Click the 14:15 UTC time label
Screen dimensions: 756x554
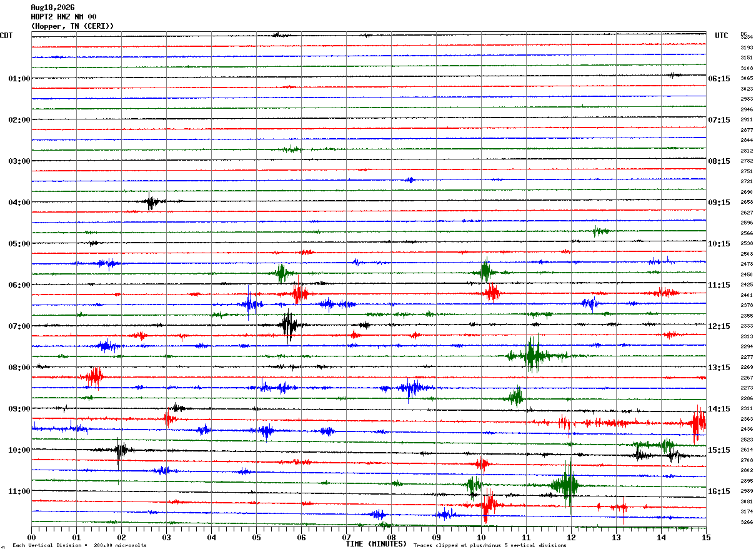click(x=719, y=409)
